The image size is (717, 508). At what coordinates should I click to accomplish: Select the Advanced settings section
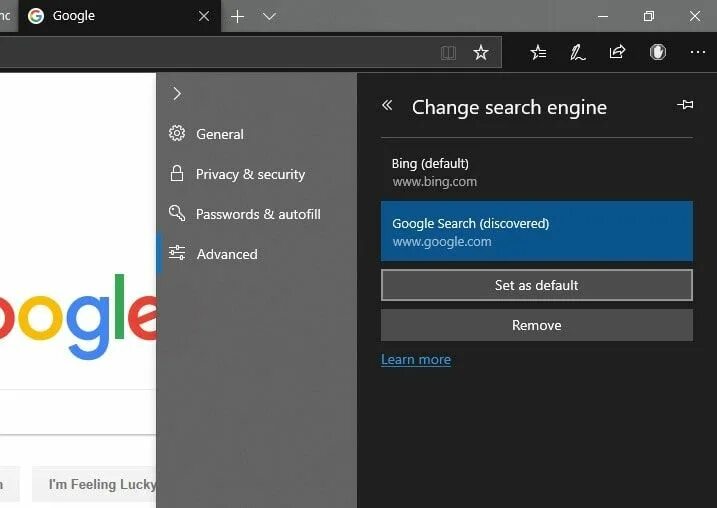[x=226, y=254]
